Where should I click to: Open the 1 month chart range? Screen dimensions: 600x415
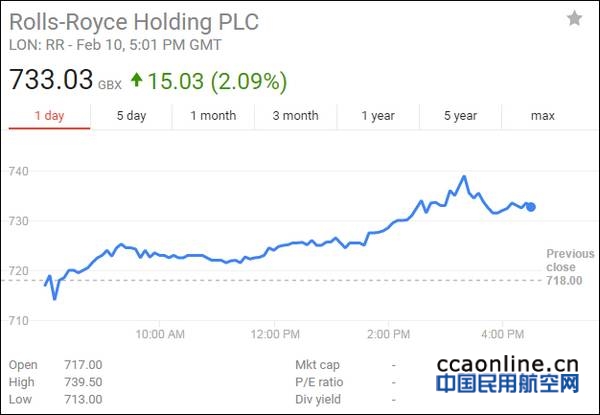tap(213, 116)
